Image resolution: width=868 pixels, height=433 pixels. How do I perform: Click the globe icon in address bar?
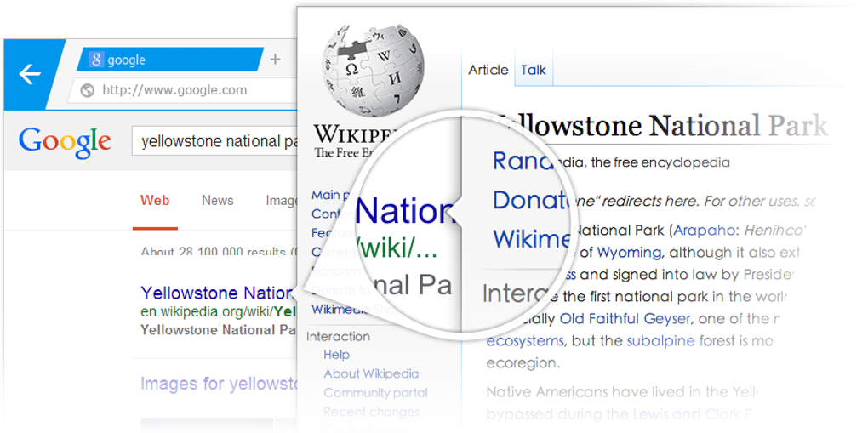(x=87, y=90)
